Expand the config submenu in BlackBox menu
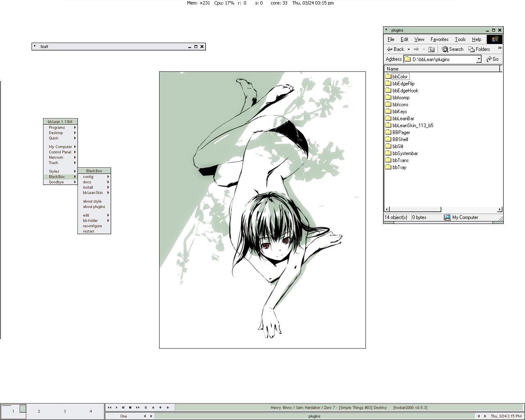525x420 pixels. tap(94, 177)
